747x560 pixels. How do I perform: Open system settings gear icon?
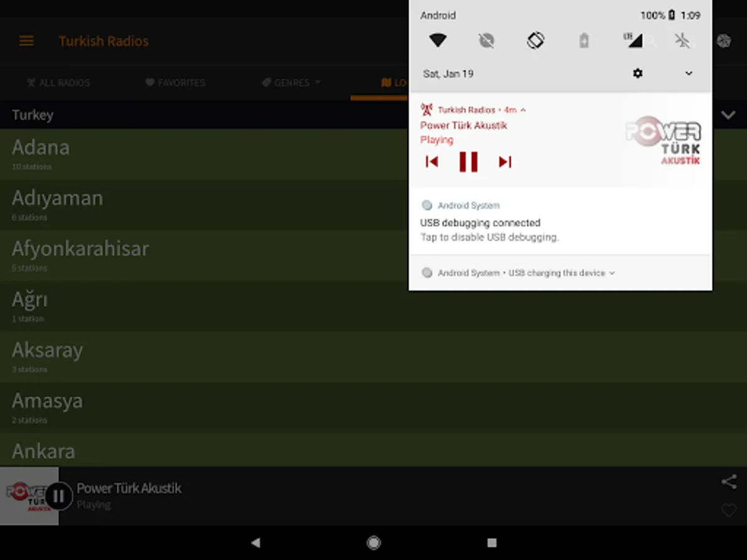pyautogui.click(x=637, y=73)
